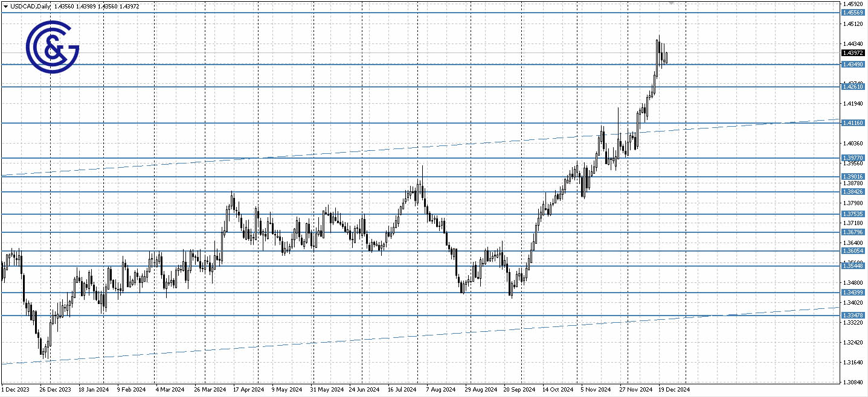Select the current price tag 1.43972

coord(854,53)
